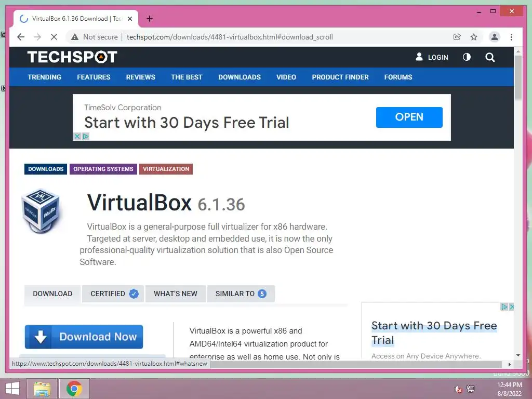Click the TechSpot logo
This screenshot has height=399, width=532.
tap(72, 57)
